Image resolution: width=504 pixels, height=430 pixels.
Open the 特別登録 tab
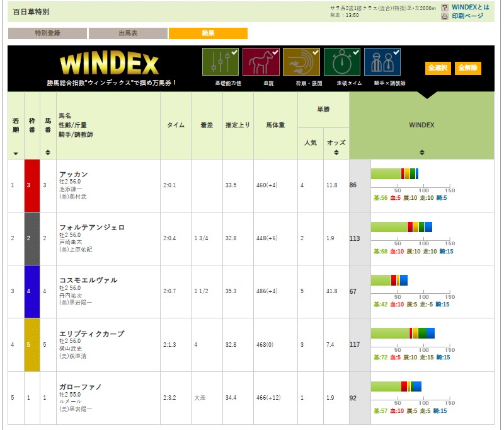pyautogui.click(x=47, y=33)
